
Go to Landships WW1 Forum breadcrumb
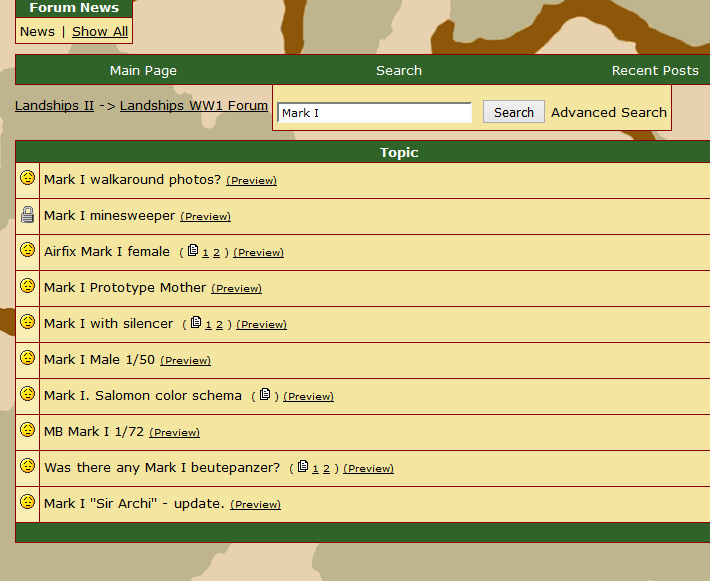194,105
